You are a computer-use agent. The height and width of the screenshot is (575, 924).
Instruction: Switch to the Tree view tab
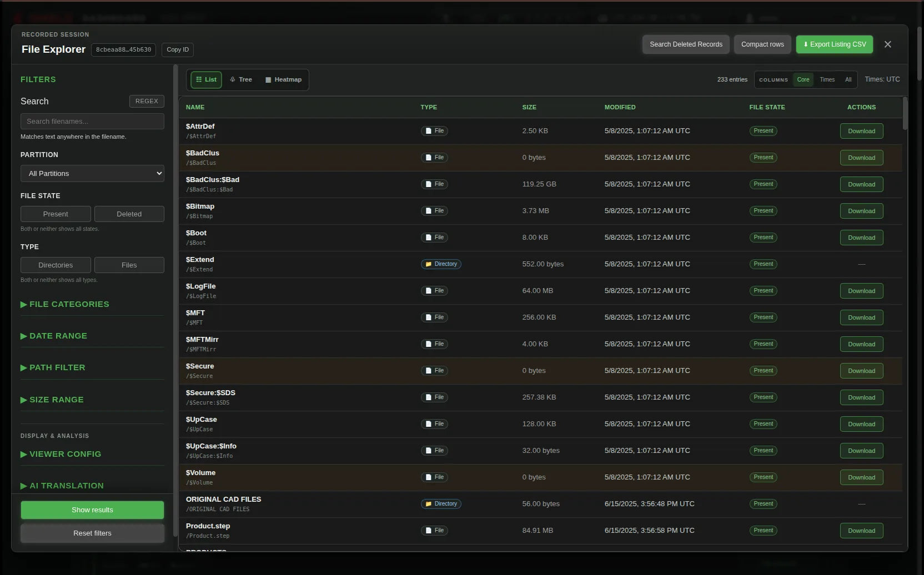pyautogui.click(x=241, y=80)
